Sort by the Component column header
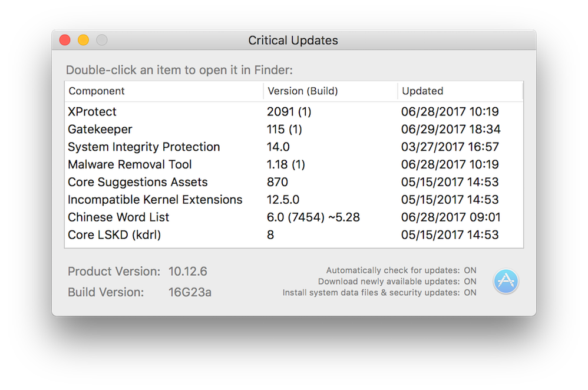Image resolution: width=588 pixels, height=390 pixels. (164, 91)
